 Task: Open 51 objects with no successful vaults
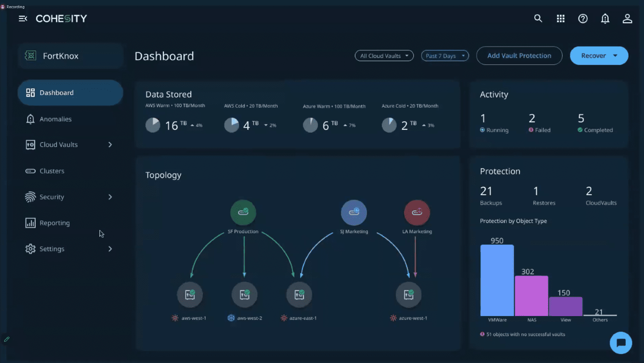(526, 334)
